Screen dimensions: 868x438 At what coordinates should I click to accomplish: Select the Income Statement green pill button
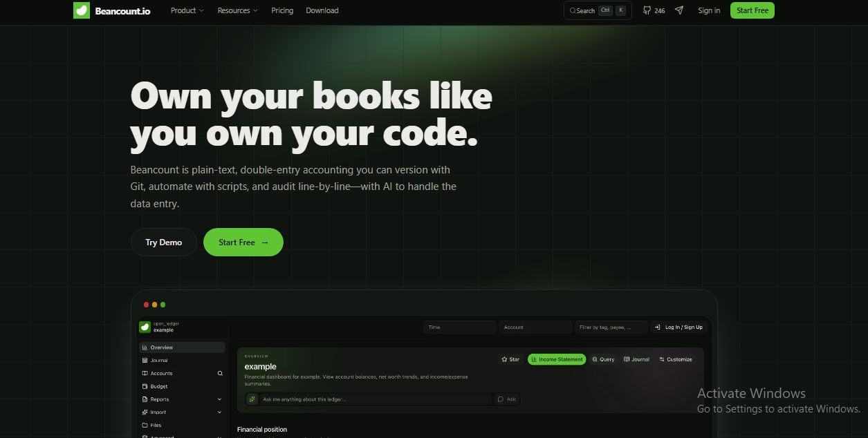point(557,359)
